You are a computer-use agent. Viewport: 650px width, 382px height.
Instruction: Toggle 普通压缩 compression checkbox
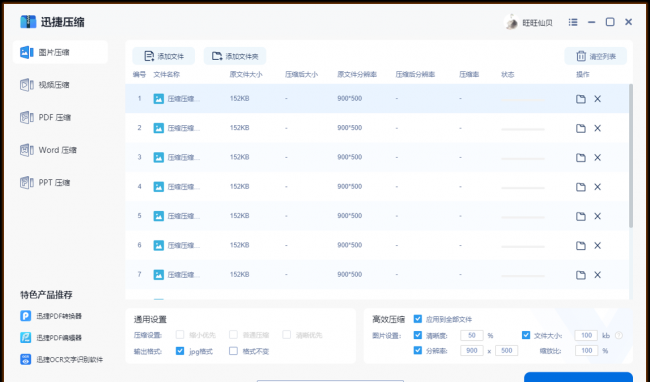pos(233,334)
